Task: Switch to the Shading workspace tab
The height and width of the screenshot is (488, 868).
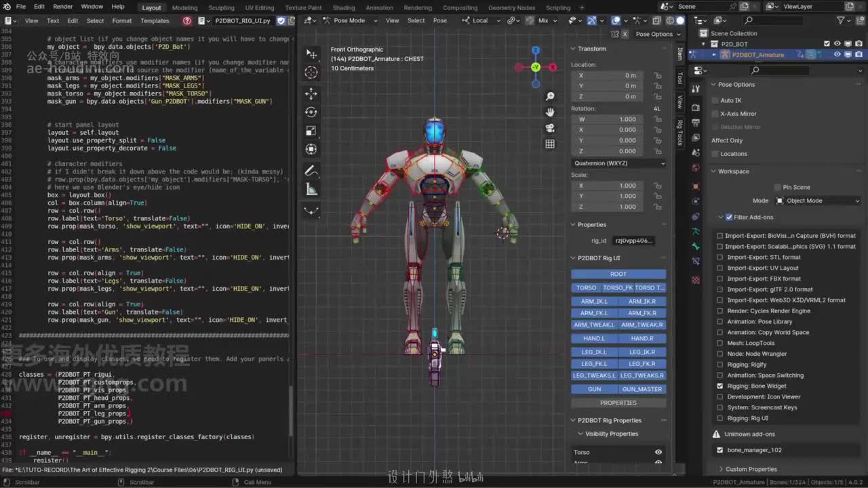Action: (x=344, y=7)
